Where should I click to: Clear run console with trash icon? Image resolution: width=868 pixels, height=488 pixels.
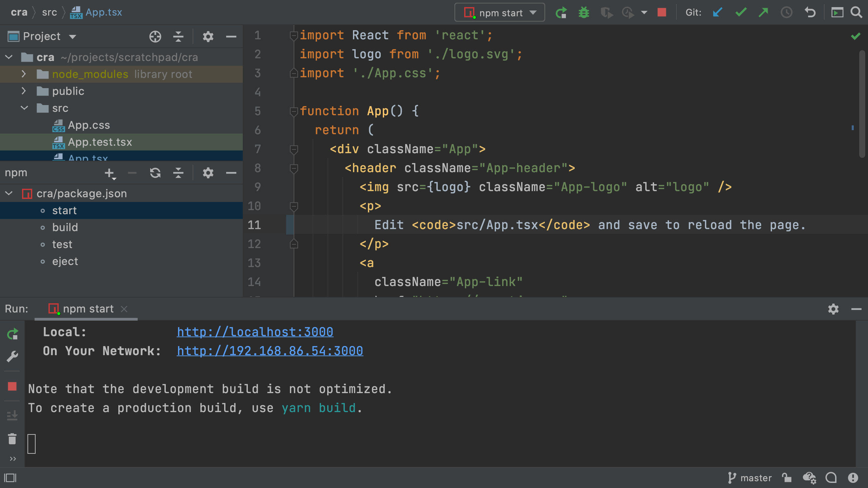(12, 439)
